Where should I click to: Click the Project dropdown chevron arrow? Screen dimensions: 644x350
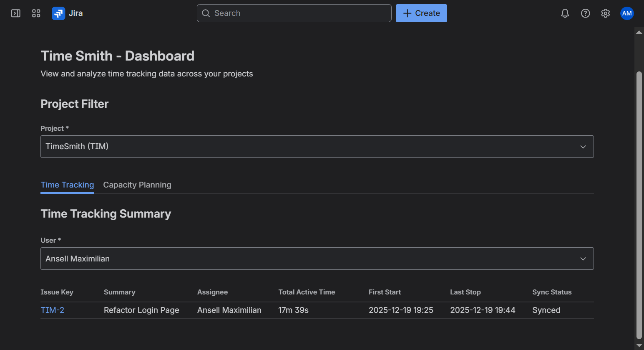tap(583, 147)
